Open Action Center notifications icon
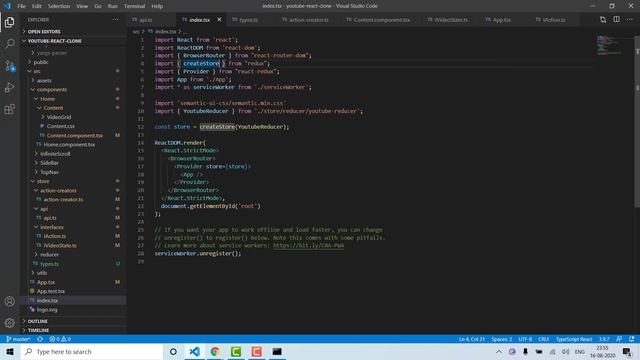640x360 pixels. [627, 351]
